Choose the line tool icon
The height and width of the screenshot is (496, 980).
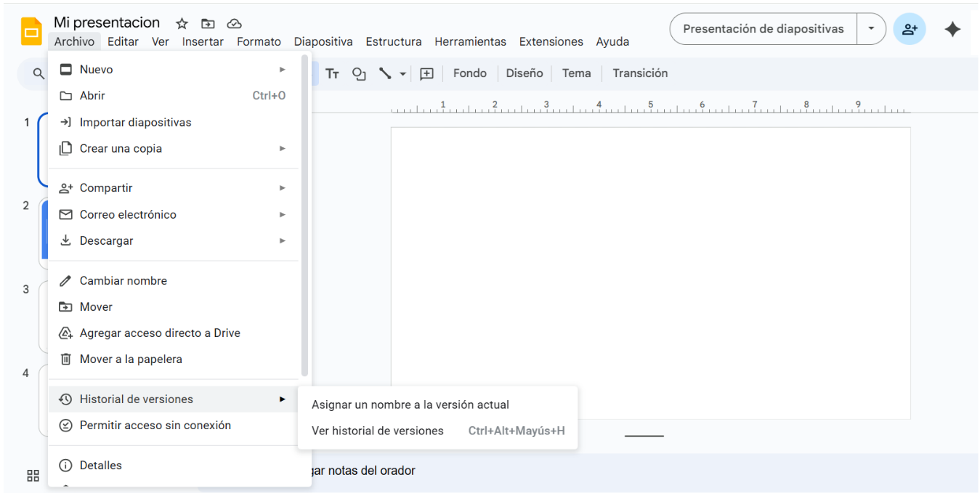385,73
